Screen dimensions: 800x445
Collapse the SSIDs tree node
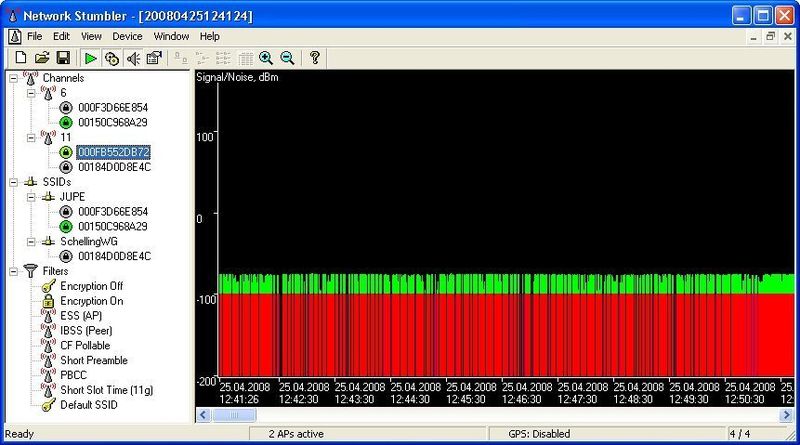click(x=13, y=182)
